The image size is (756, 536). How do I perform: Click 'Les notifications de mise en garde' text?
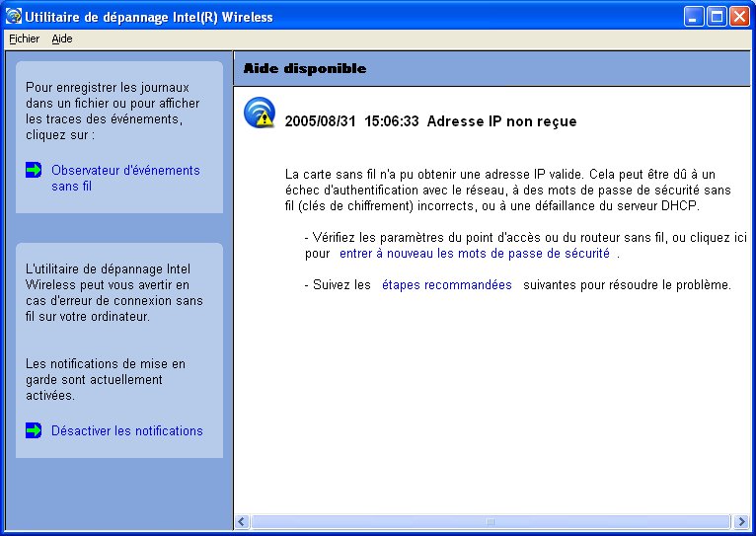click(x=106, y=379)
